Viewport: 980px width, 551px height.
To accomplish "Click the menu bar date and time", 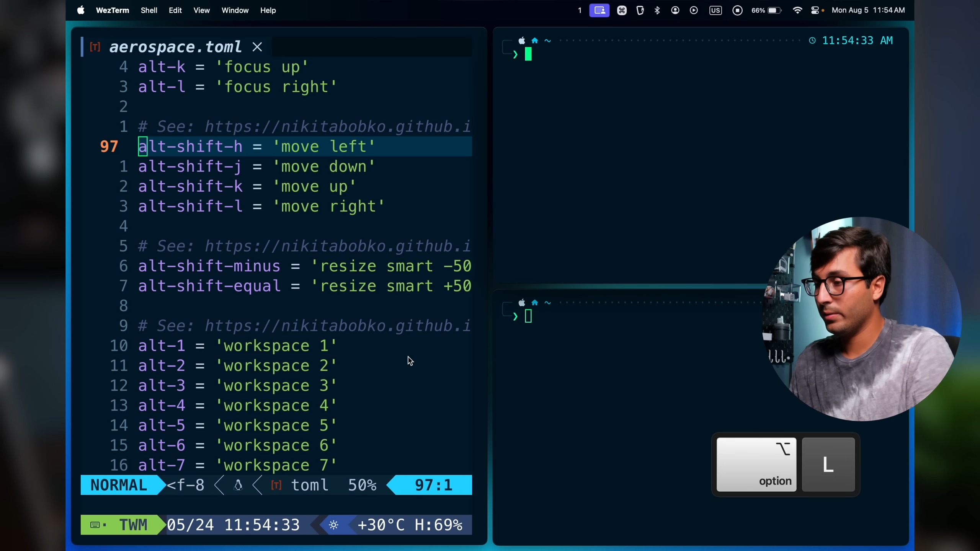I will click(868, 10).
